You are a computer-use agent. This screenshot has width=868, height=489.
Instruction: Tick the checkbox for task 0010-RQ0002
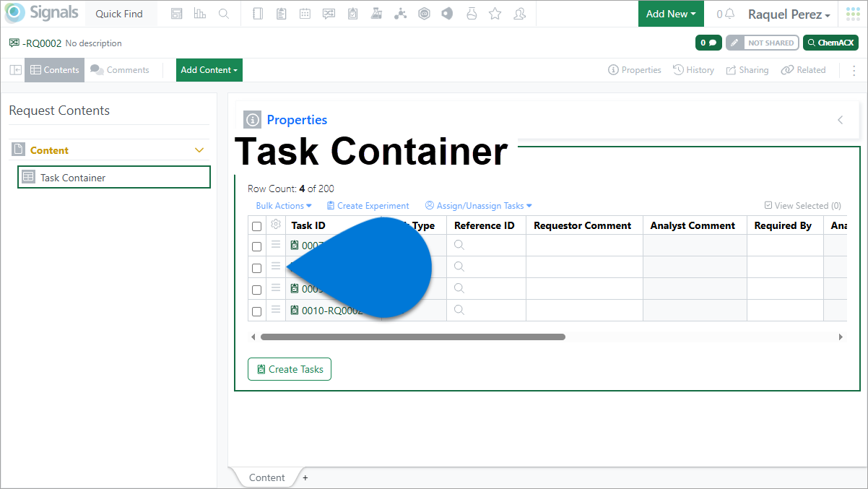tap(256, 311)
